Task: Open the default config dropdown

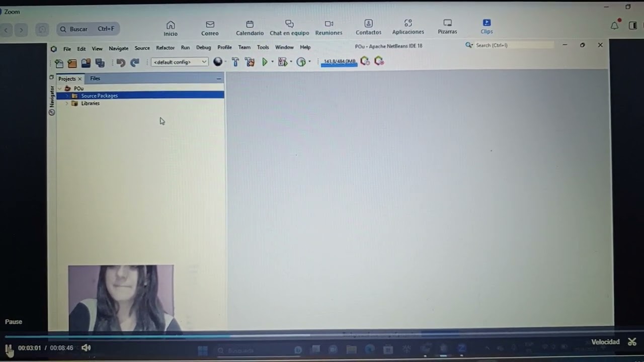Action: [180, 62]
